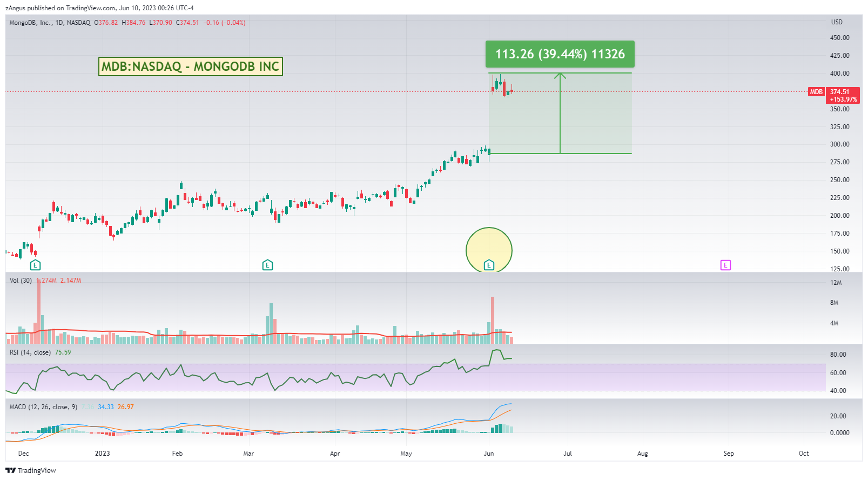
Task: Click the 300.00 price axis label
Action: [840, 144]
